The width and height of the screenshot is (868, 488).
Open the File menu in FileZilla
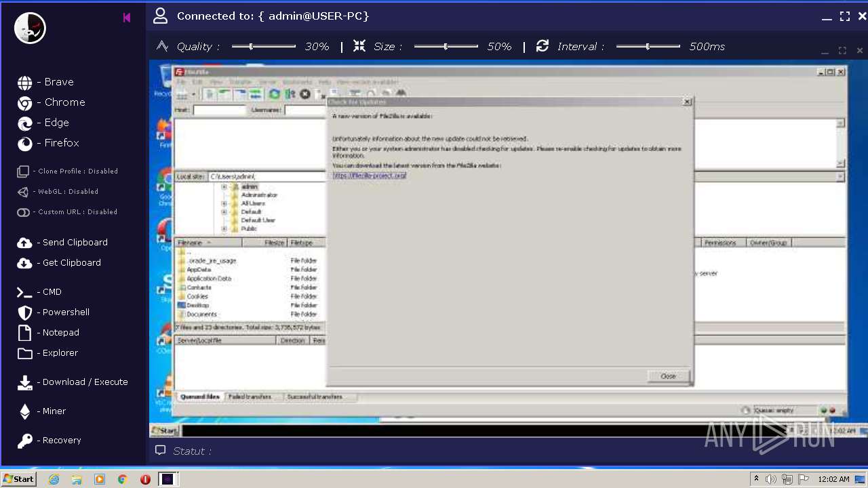[181, 82]
